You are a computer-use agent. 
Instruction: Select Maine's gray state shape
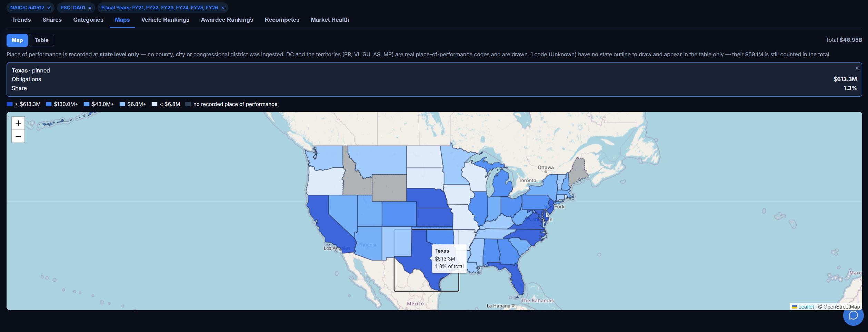[x=577, y=173]
